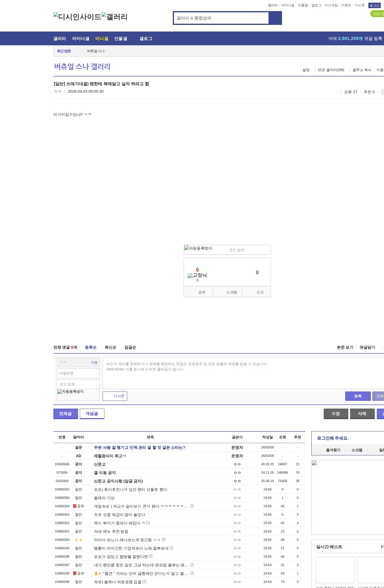Screen dimensions: 384x588
Task: Open the 디시인사이드 logo link
Action: point(77,17)
